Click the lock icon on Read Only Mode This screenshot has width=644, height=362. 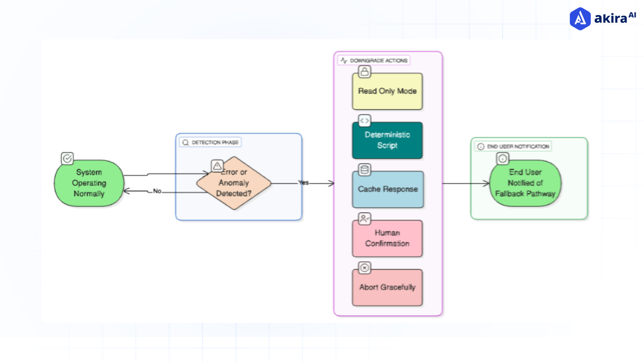pos(364,71)
